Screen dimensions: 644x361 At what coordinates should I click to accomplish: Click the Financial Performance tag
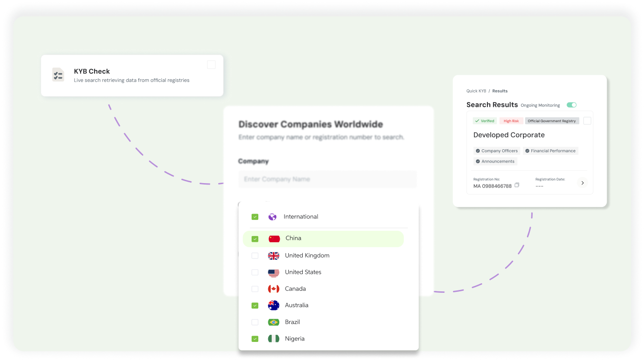(x=550, y=151)
